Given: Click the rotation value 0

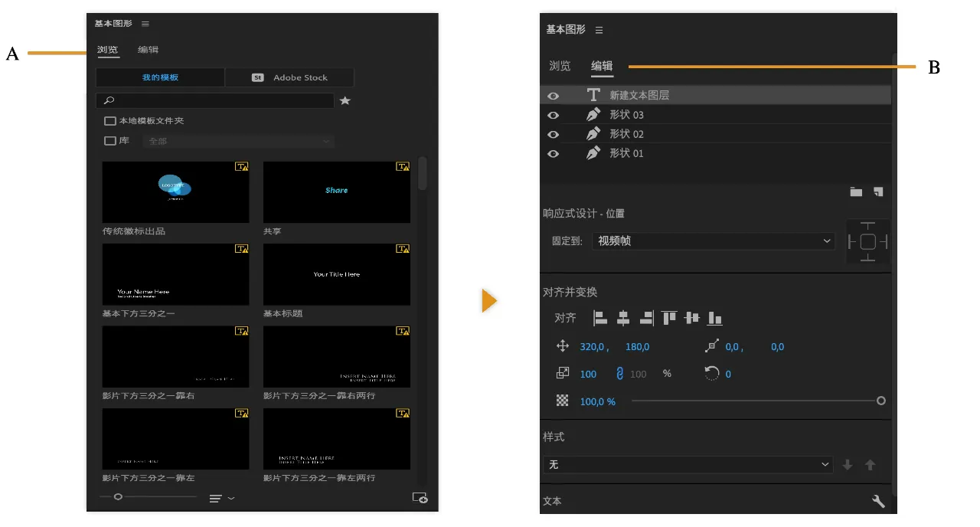Looking at the screenshot, I should pyautogui.click(x=728, y=375).
